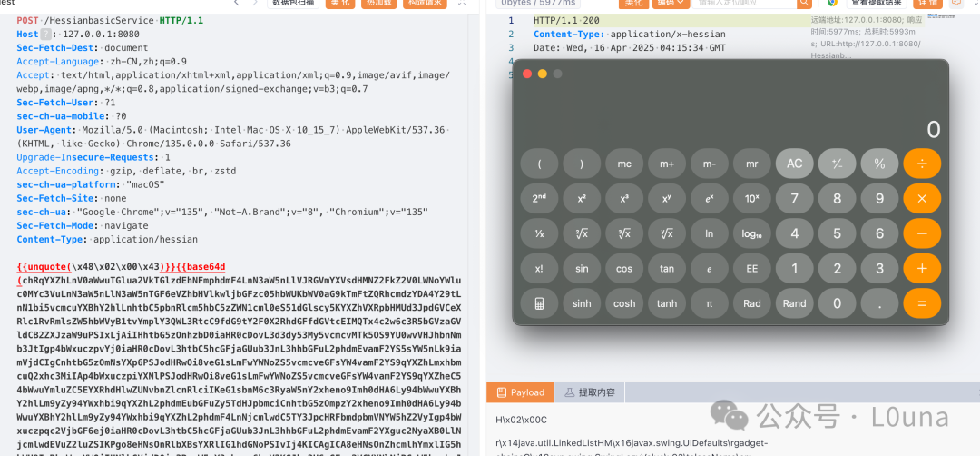Image resolution: width=980 pixels, height=456 pixels.
Task: Click the EE exponent key
Action: [x=752, y=268]
